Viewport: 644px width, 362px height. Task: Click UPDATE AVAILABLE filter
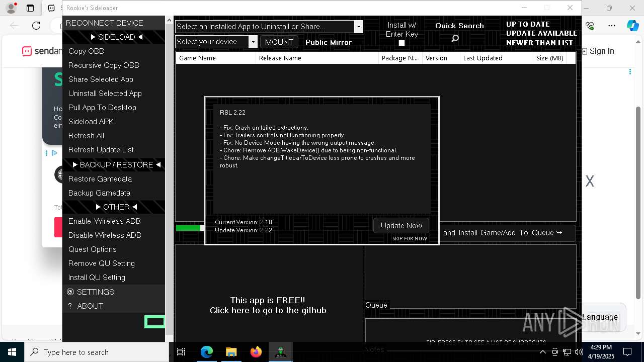[x=541, y=33]
